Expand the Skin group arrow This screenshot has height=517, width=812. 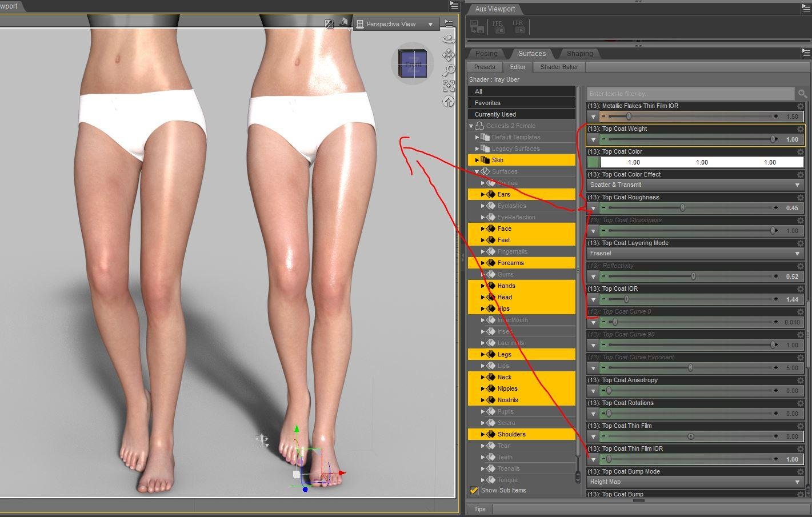[x=477, y=160]
